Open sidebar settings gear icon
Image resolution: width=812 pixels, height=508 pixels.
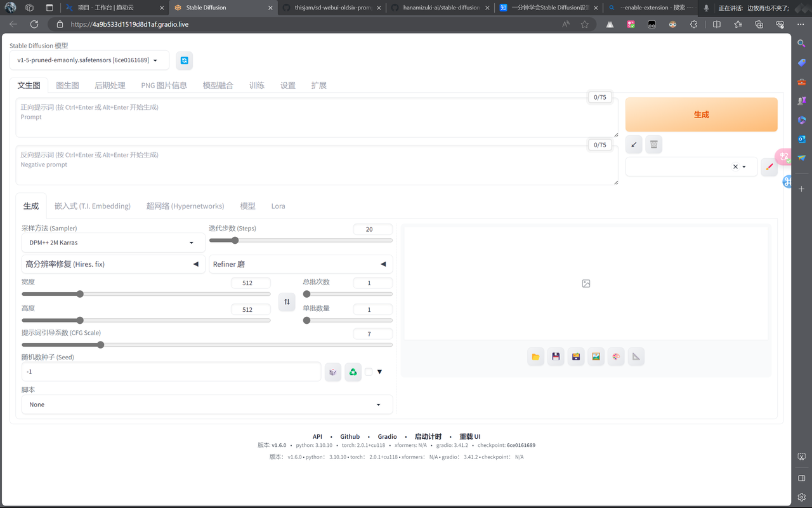click(802, 497)
